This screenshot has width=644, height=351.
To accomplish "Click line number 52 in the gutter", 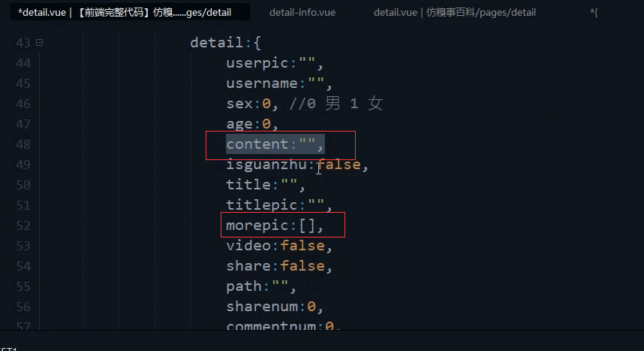I will (x=23, y=225).
